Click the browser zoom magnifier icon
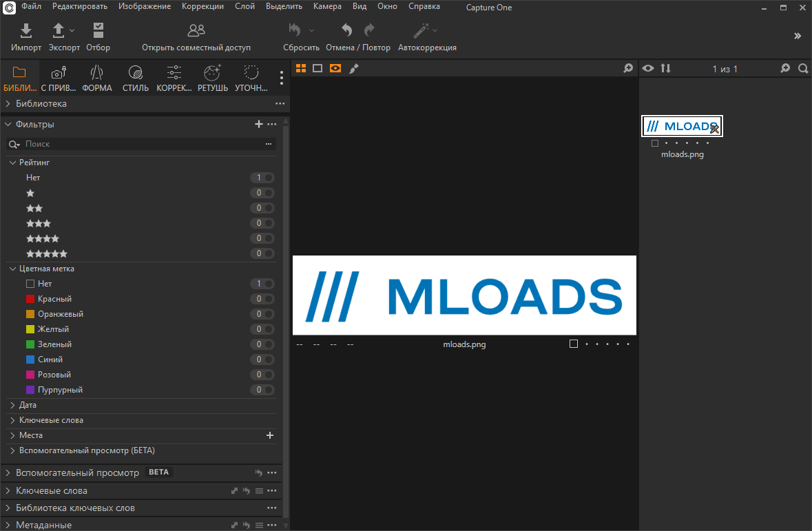 click(x=785, y=68)
